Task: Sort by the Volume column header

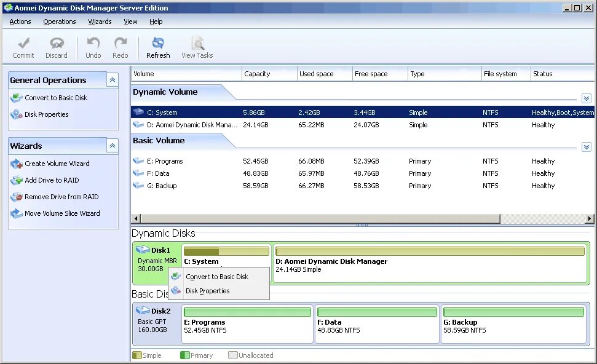Action: 186,74
